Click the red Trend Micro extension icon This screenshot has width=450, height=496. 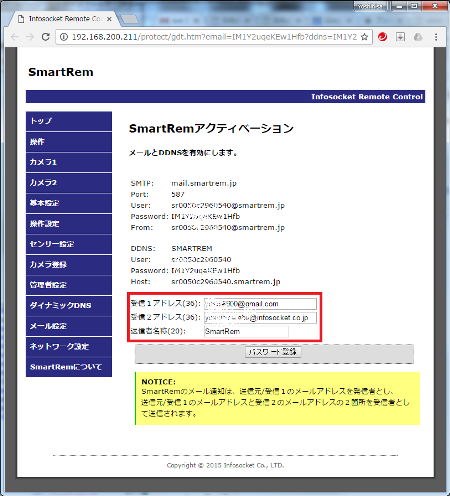[x=383, y=37]
